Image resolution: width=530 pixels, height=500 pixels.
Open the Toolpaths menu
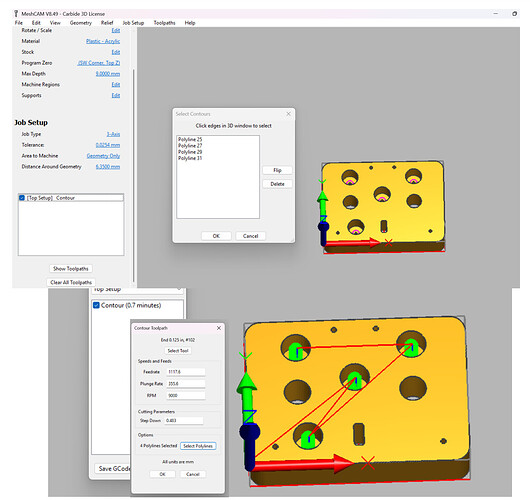[x=164, y=23]
